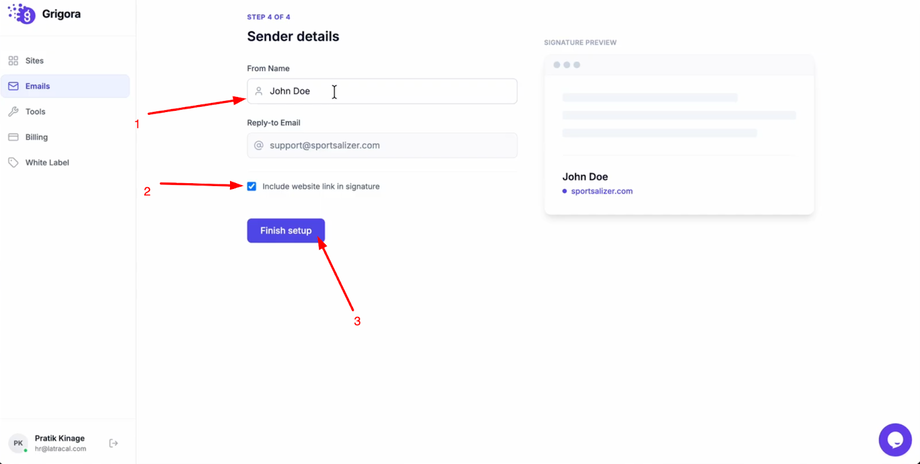This screenshot has height=464, width=920.
Task: Click the Sites grid icon
Action: (x=13, y=61)
